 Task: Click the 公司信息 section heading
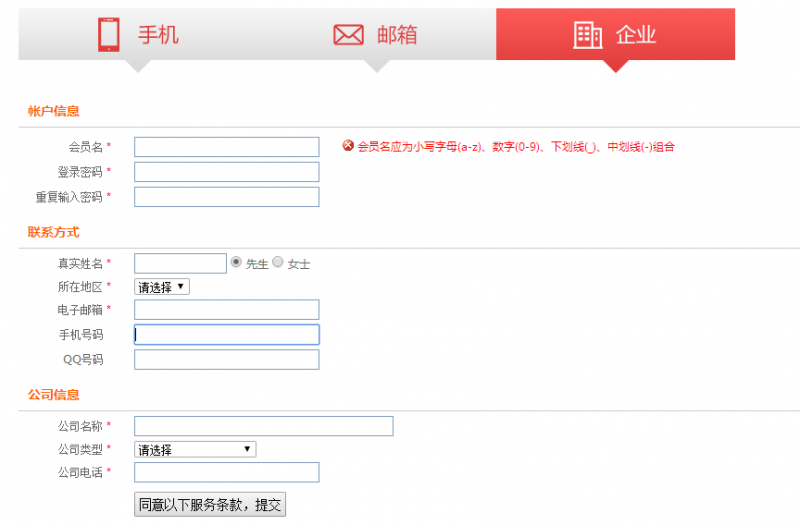coord(54,394)
